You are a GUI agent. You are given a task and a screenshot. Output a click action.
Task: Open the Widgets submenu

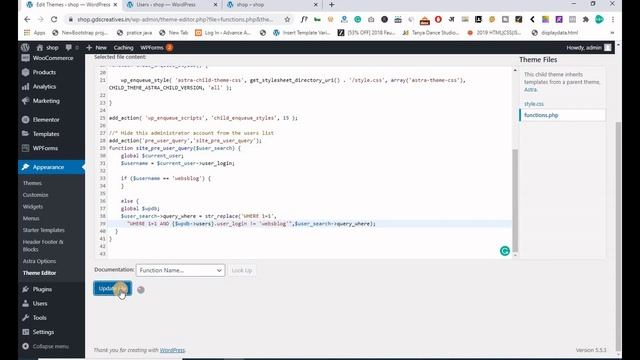point(33,207)
